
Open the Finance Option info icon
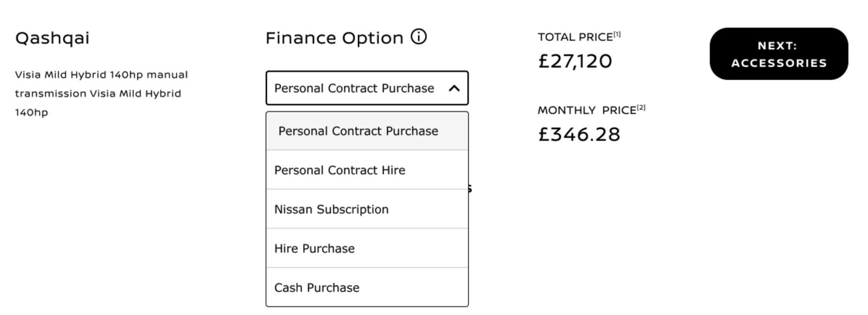coord(418,37)
